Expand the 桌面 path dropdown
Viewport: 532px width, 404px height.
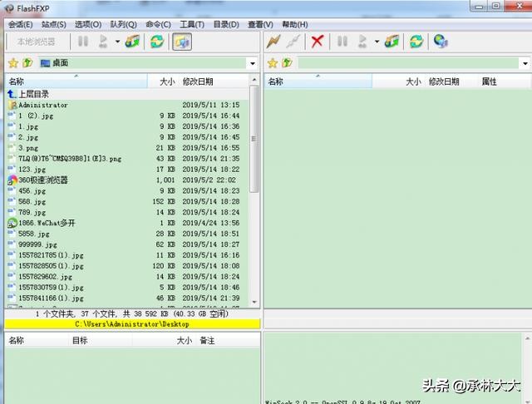253,63
